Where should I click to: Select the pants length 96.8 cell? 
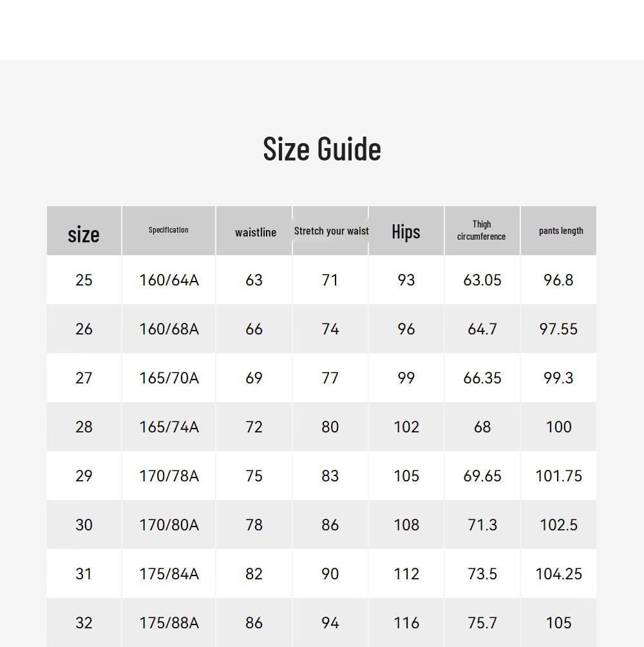point(558,280)
